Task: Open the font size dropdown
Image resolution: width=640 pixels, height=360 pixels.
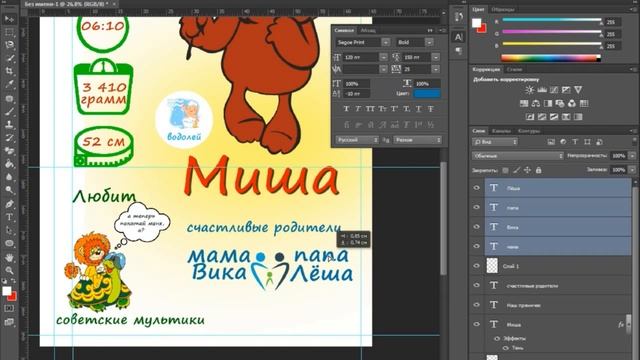Action: point(383,57)
